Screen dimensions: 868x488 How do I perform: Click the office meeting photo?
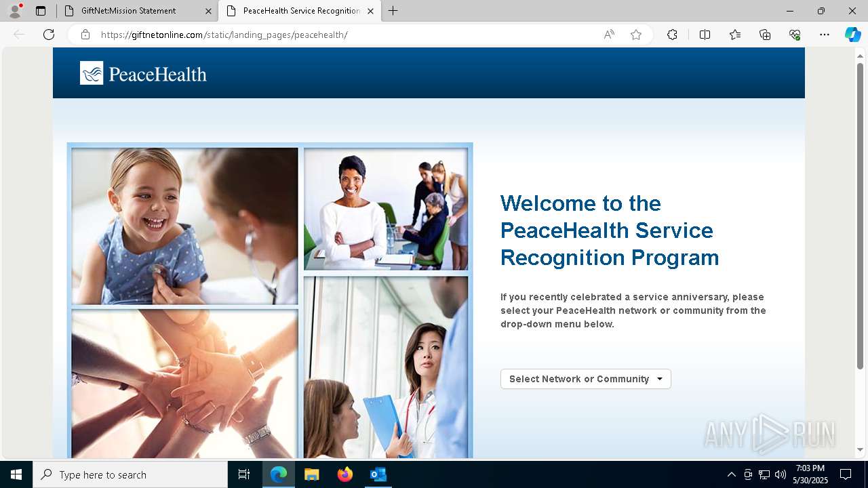tap(386, 209)
